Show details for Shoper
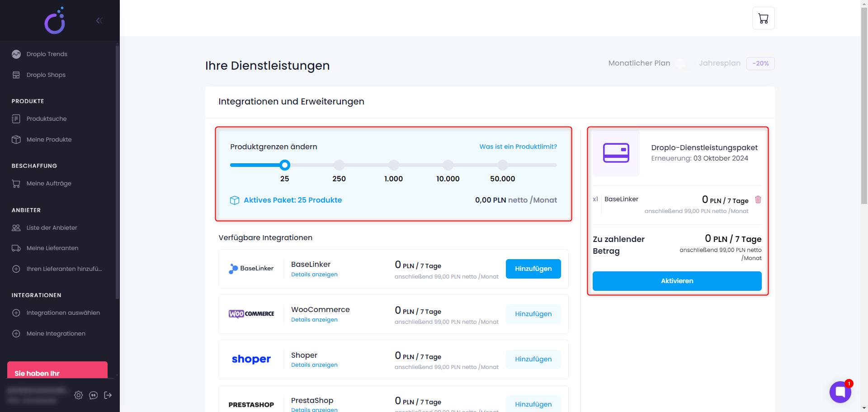 (314, 365)
